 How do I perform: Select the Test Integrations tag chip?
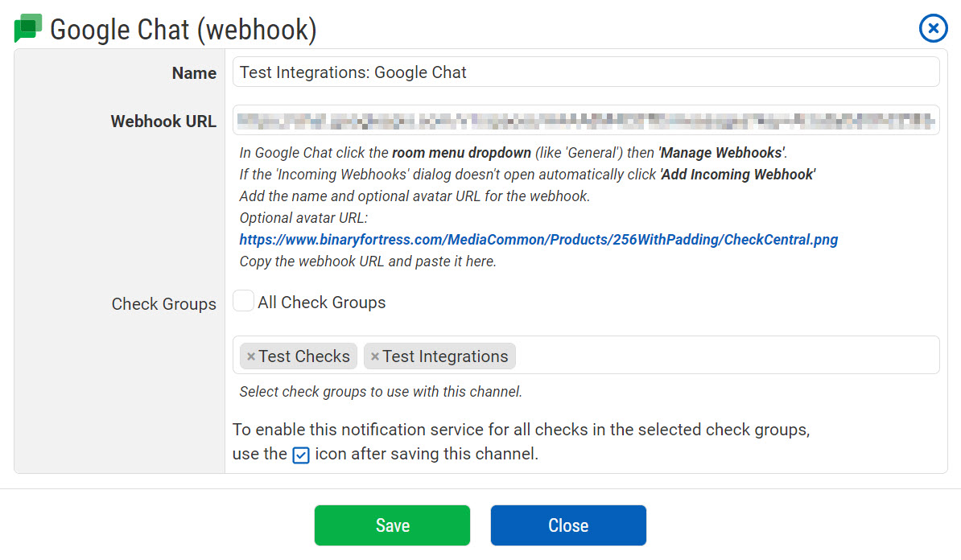point(445,356)
